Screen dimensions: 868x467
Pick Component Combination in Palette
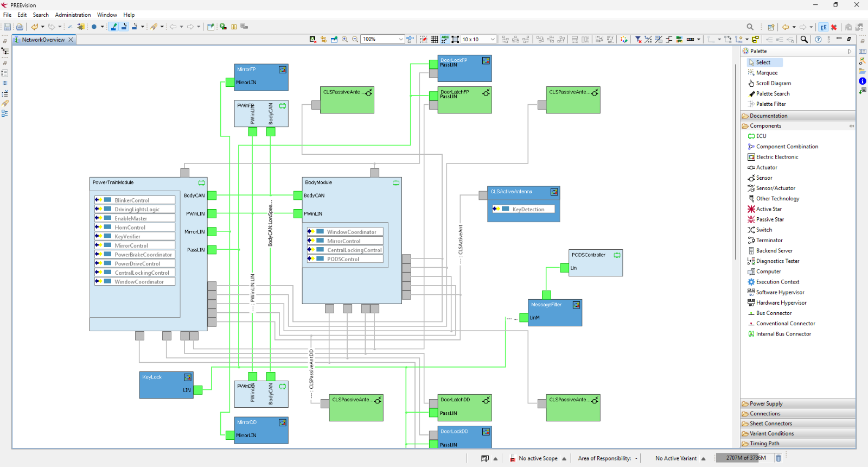pyautogui.click(x=783, y=147)
